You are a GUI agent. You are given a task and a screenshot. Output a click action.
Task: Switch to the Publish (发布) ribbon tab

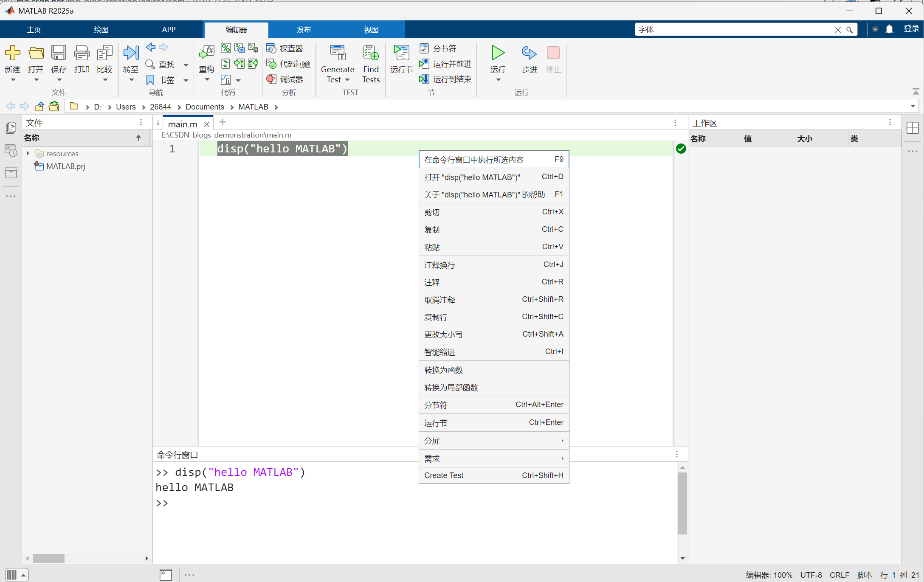tap(304, 30)
